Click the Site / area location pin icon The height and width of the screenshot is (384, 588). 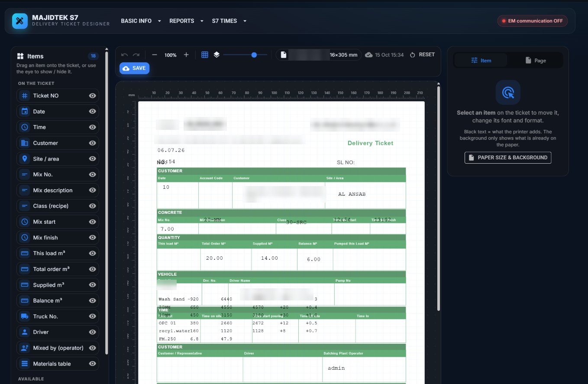[25, 159]
